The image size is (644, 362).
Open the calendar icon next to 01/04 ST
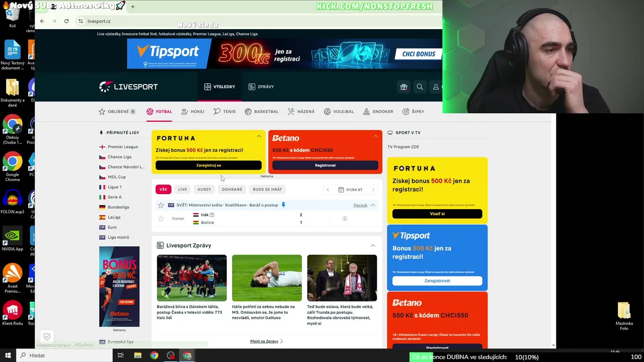[341, 190]
